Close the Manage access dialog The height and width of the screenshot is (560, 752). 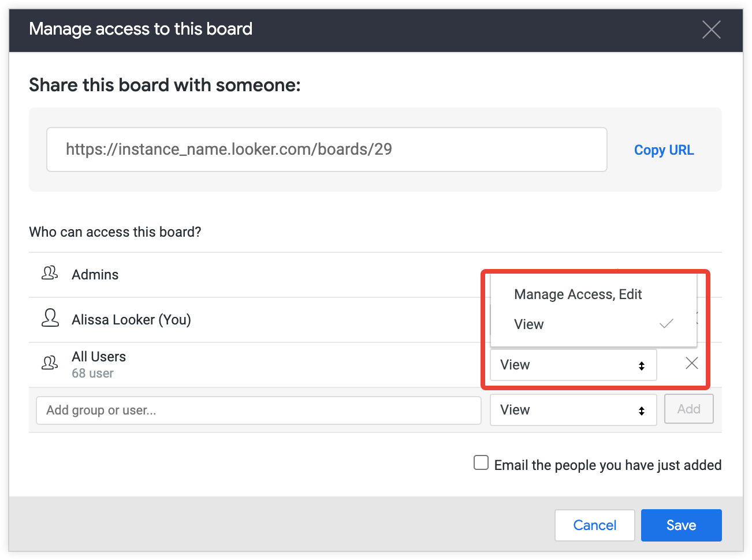pyautogui.click(x=711, y=29)
